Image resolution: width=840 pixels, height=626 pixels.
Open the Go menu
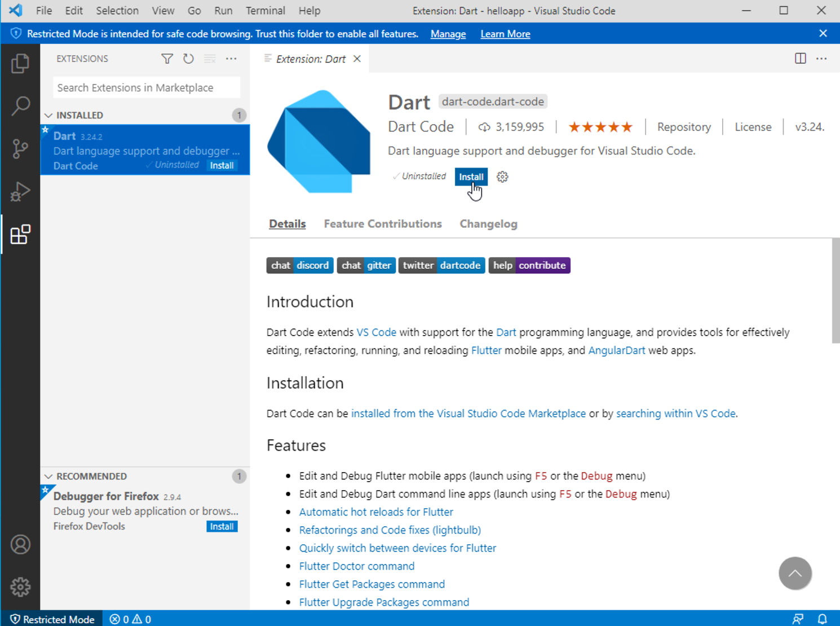194,11
